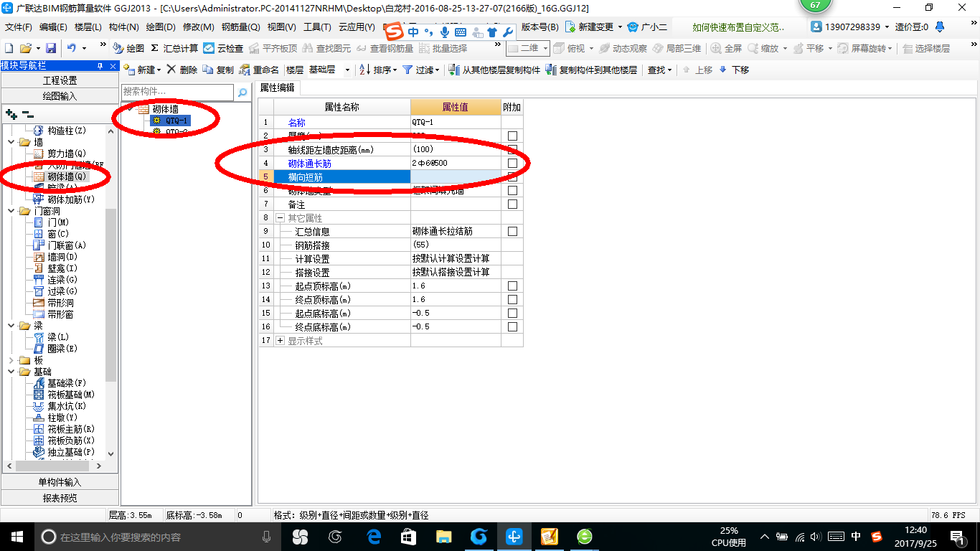The width and height of the screenshot is (980, 551).
Task: Pin the 模块导航栏 panel
Action: (100, 66)
